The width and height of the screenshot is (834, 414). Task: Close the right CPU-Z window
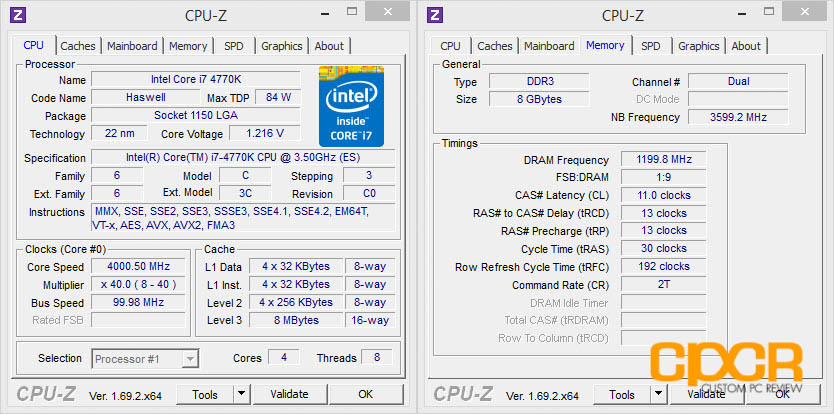(x=805, y=11)
